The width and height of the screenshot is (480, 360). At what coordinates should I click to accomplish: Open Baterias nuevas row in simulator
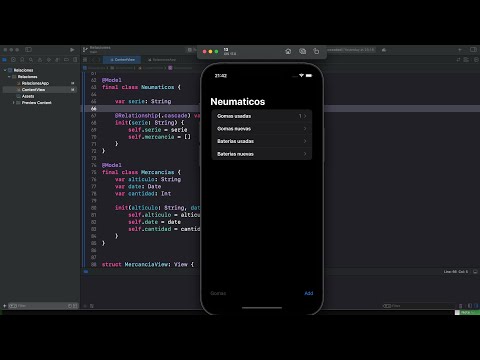[x=262, y=154]
